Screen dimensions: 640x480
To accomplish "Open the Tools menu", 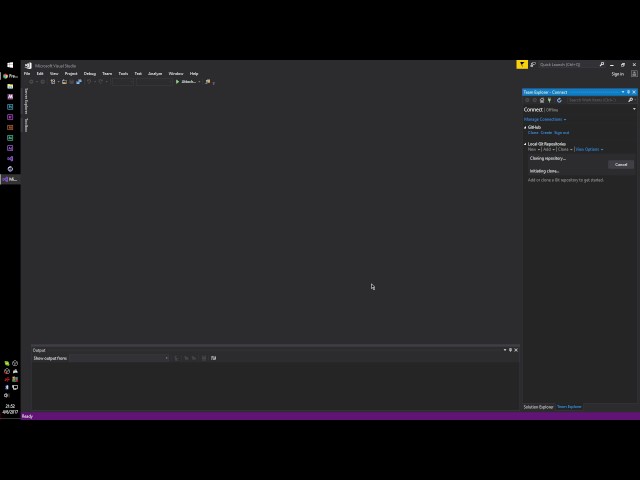I will pos(123,73).
